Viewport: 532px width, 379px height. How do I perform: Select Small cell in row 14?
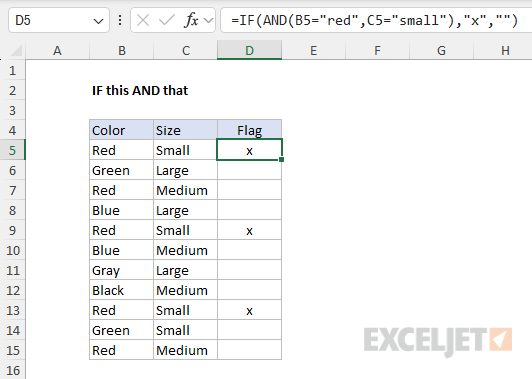(x=186, y=330)
